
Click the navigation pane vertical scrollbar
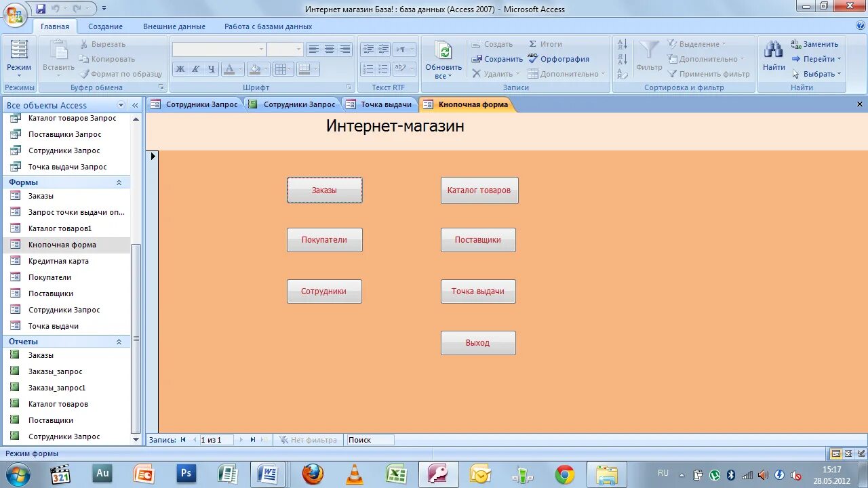[x=136, y=339]
